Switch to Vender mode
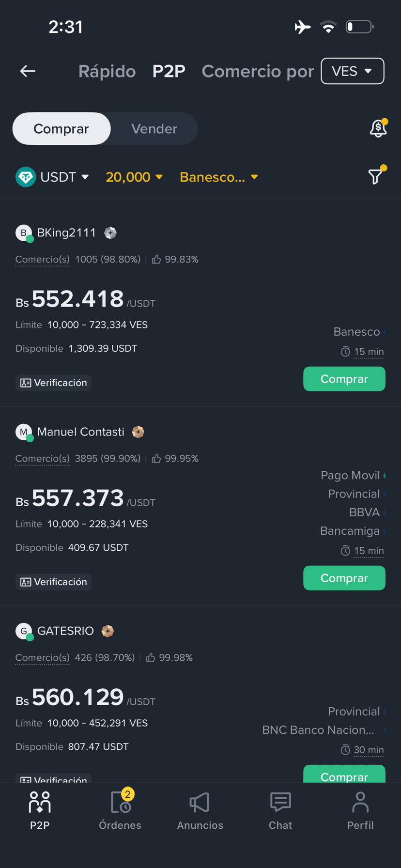 (154, 129)
